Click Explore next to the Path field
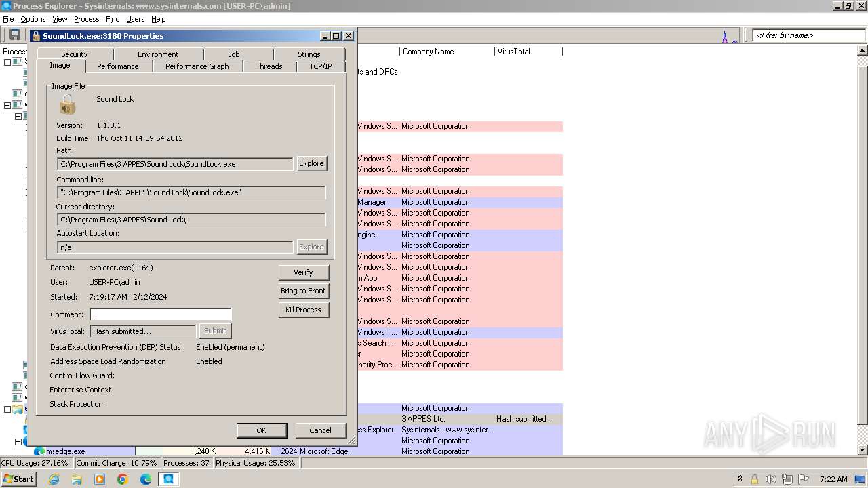The image size is (868, 488). [312, 163]
